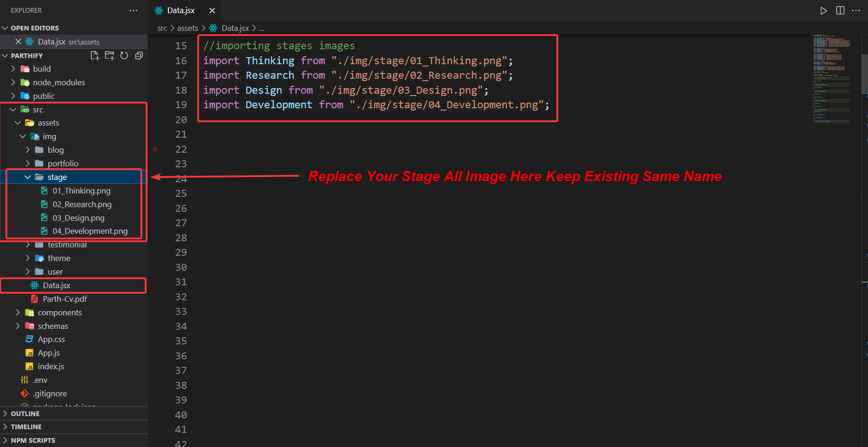Click the New File icon in explorer
868x447 pixels.
(x=95, y=56)
